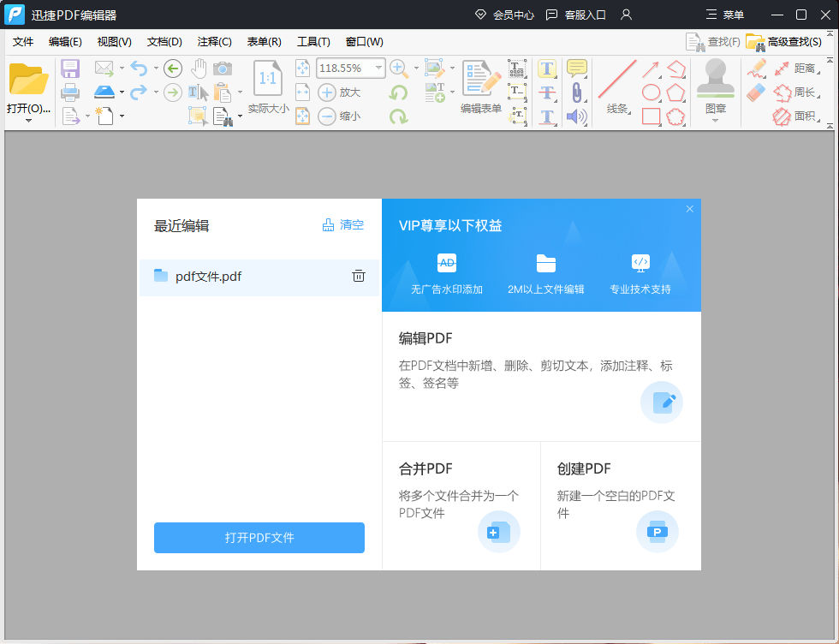Open the zoom percentage 118.55% dropdown
The image size is (839, 644).
[378, 68]
